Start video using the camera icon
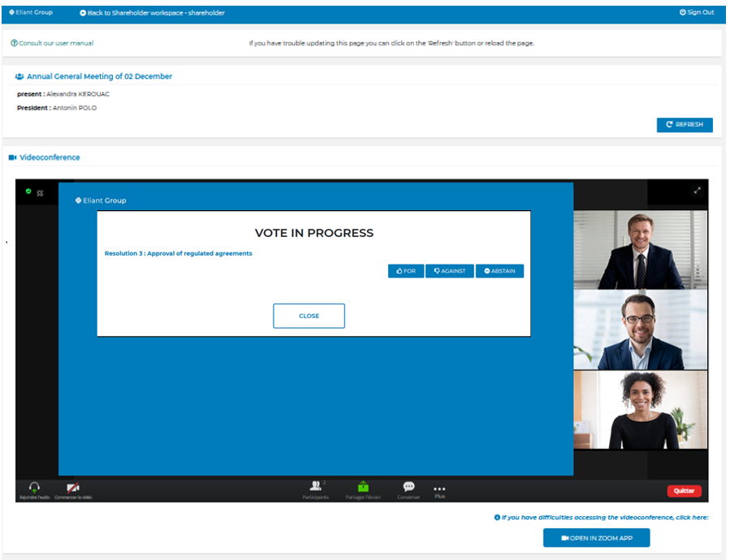The width and height of the screenshot is (730, 560). 73,487
